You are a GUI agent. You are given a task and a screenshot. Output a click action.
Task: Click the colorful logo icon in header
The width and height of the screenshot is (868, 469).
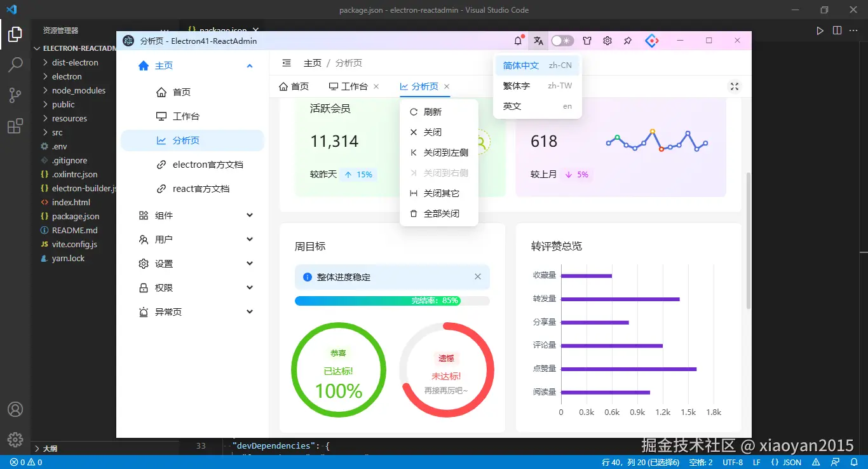(652, 41)
